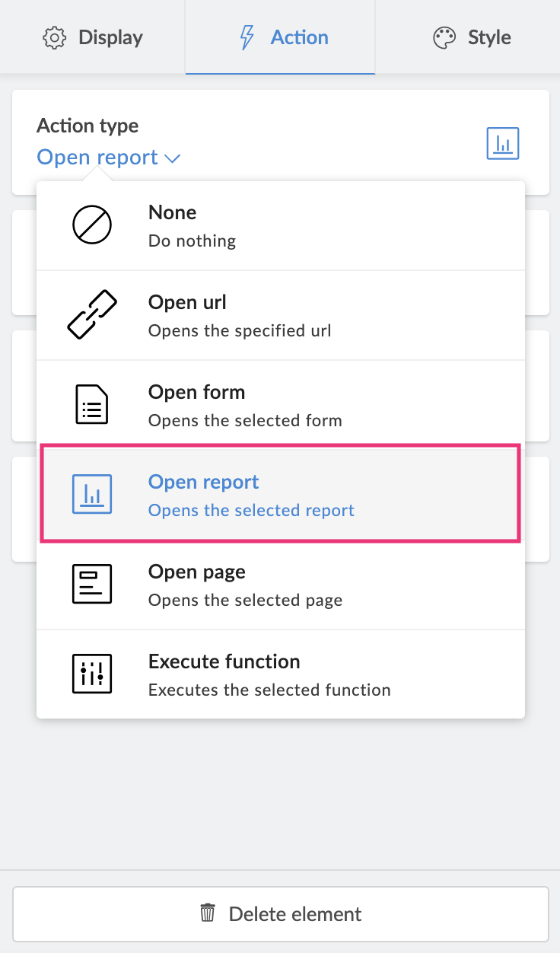Click the Open page layout icon
The width and height of the screenshot is (560, 953).
[x=92, y=584]
